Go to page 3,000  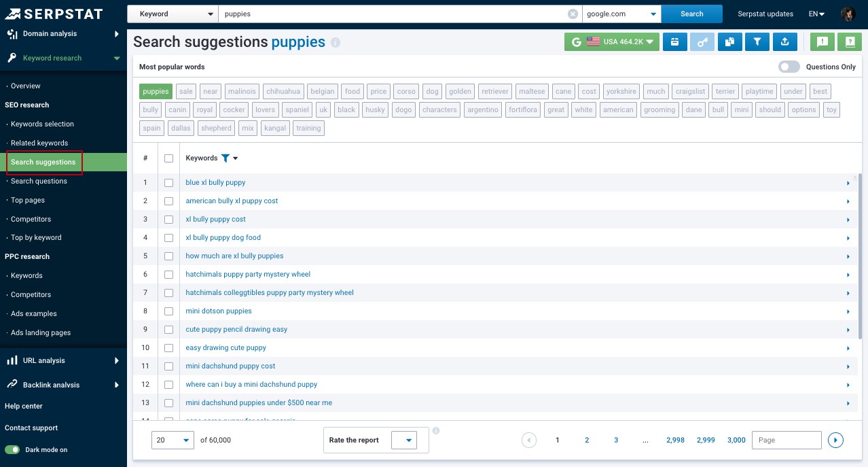[736, 440]
